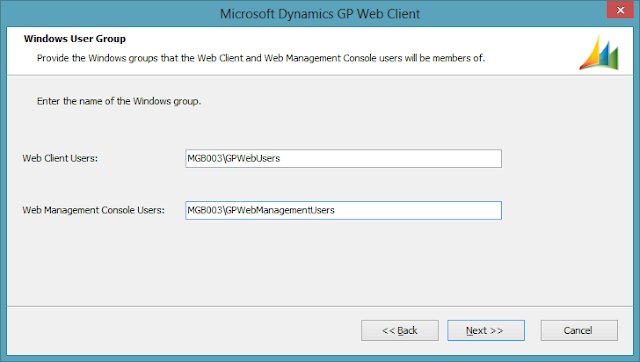640x362 pixels.
Task: Go back using the << Back button
Action: 400,330
